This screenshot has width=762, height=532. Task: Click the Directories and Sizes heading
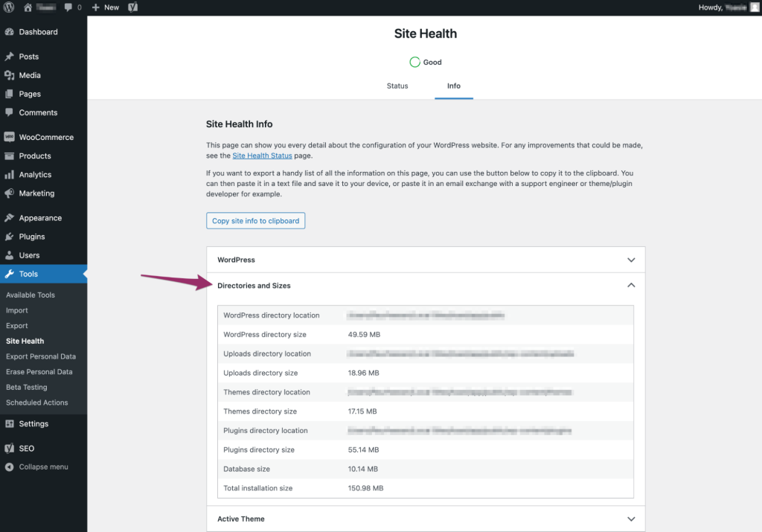pyautogui.click(x=254, y=286)
